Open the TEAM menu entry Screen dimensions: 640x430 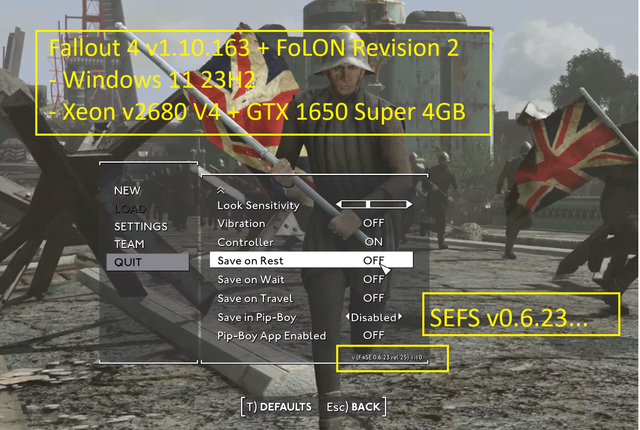pyautogui.click(x=129, y=244)
